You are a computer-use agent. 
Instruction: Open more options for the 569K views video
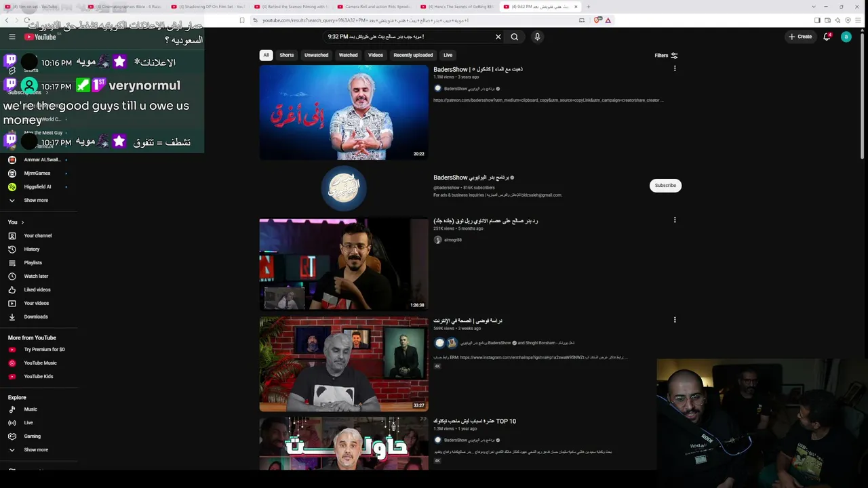(x=675, y=320)
